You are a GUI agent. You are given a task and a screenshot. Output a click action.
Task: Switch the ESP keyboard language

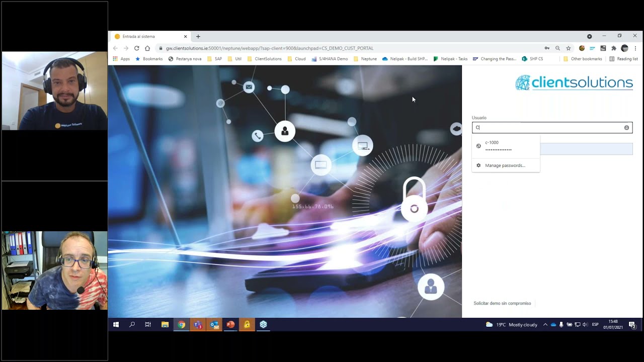coord(595,325)
